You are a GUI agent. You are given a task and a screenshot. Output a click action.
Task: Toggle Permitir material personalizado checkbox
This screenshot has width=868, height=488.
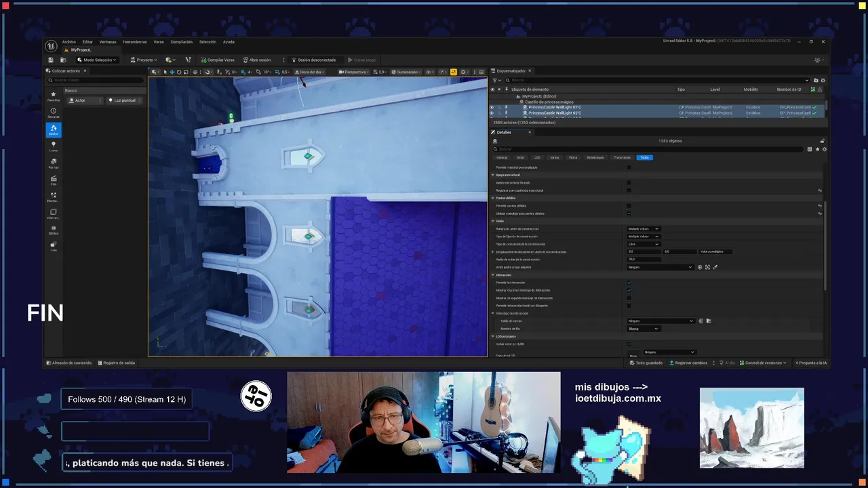(629, 167)
